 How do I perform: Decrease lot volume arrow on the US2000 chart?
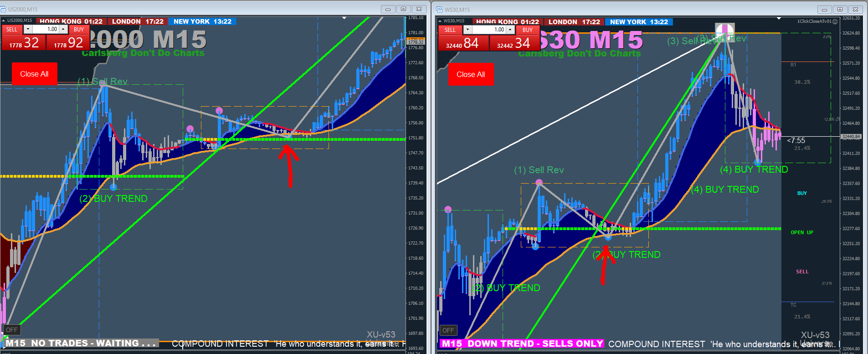(x=28, y=29)
